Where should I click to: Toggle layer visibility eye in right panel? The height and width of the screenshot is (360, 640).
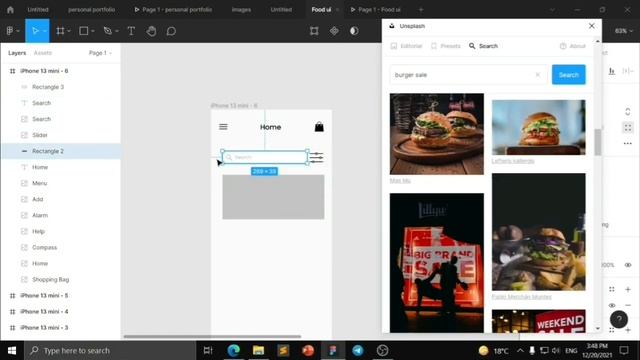[x=628, y=265]
